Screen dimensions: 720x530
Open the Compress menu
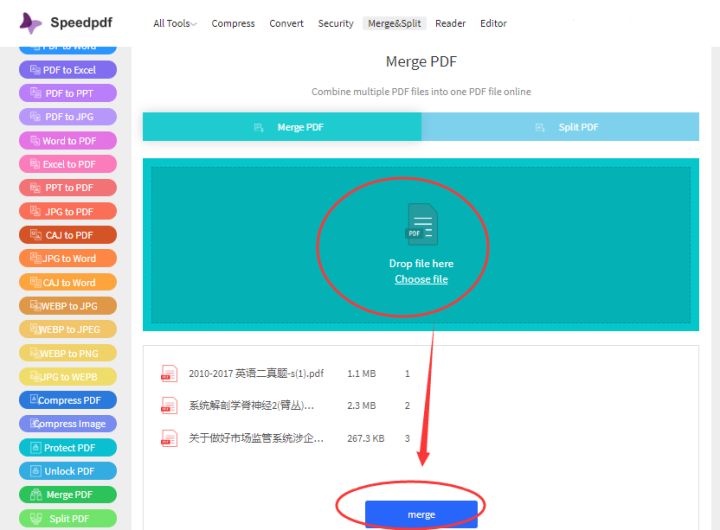233,23
